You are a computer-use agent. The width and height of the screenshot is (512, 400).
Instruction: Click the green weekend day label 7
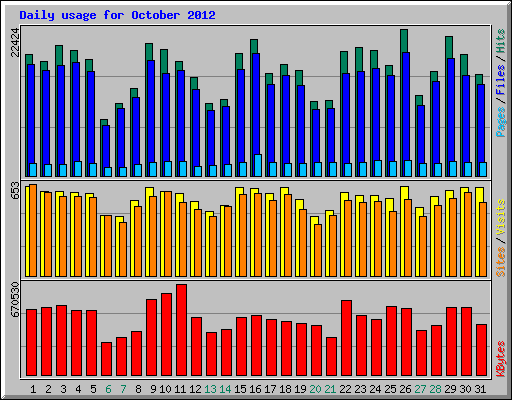[123, 389]
